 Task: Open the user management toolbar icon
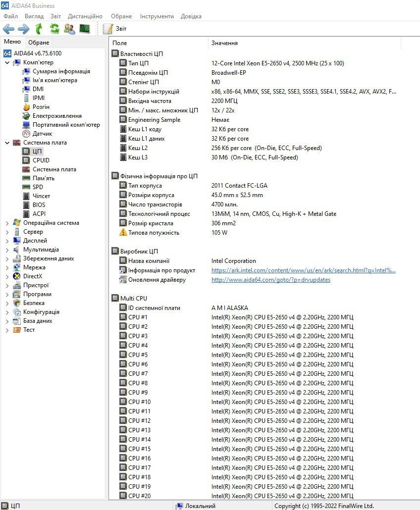click(69, 29)
